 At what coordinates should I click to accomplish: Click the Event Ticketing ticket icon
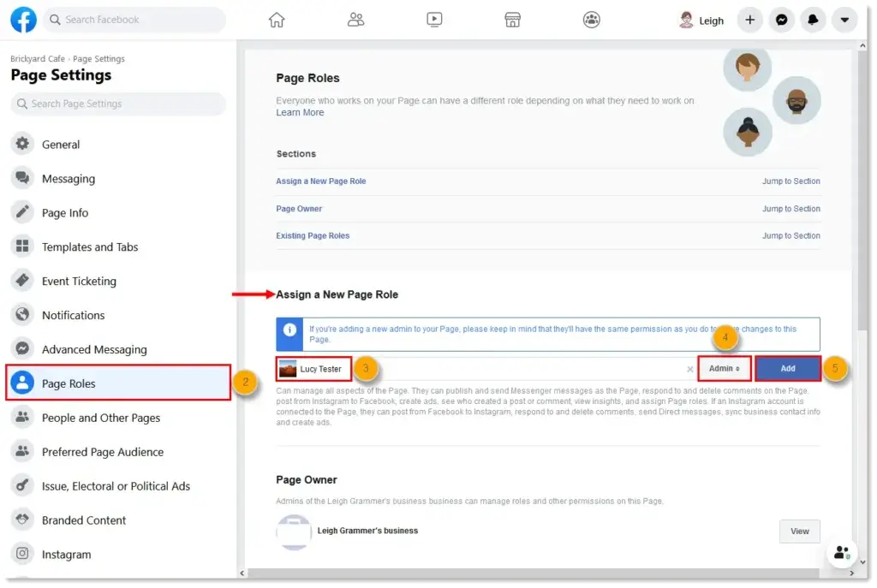pos(22,281)
